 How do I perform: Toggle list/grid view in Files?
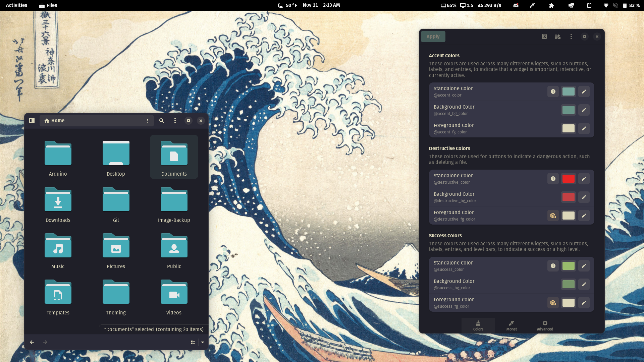coord(193,342)
